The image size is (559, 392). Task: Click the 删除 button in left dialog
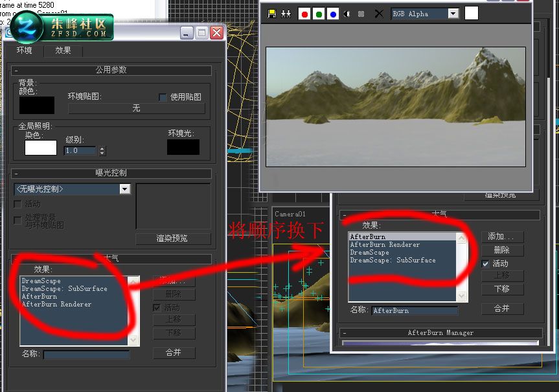coord(174,295)
